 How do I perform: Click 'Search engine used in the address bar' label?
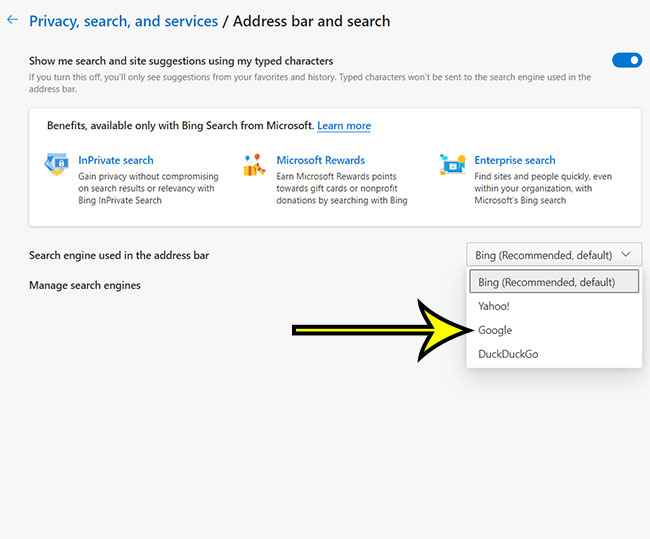tap(119, 255)
